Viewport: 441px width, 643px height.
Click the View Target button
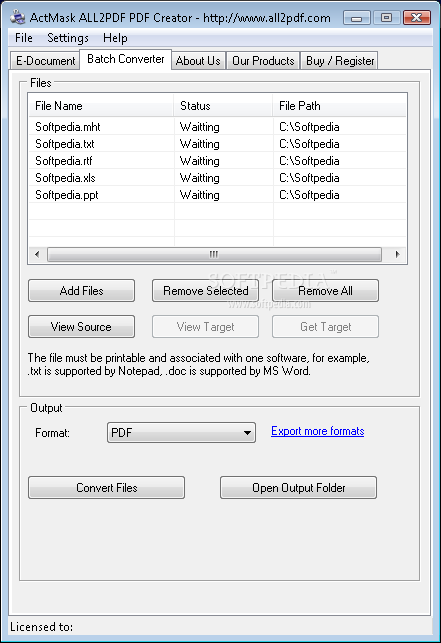(x=206, y=327)
